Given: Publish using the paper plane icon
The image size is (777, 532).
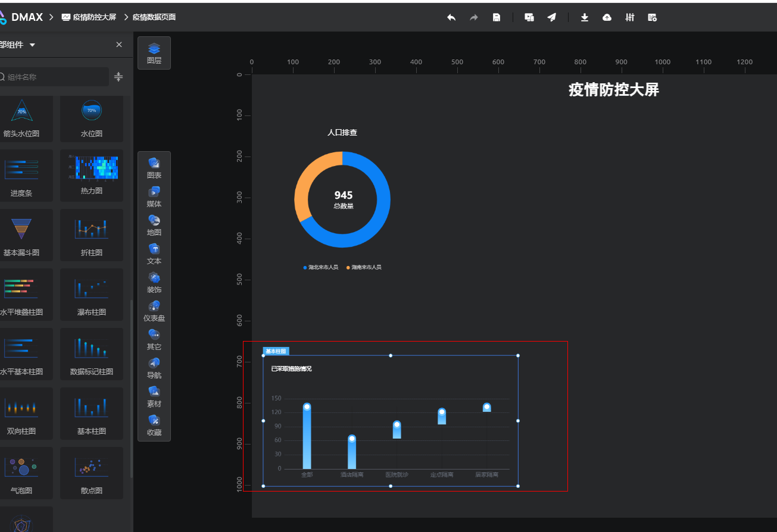Looking at the screenshot, I should pyautogui.click(x=552, y=17).
